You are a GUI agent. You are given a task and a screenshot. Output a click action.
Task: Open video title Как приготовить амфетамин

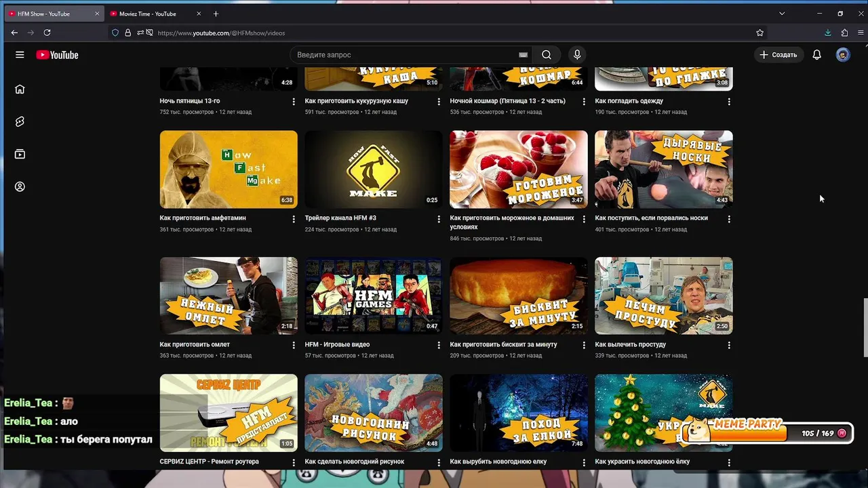pyautogui.click(x=203, y=218)
